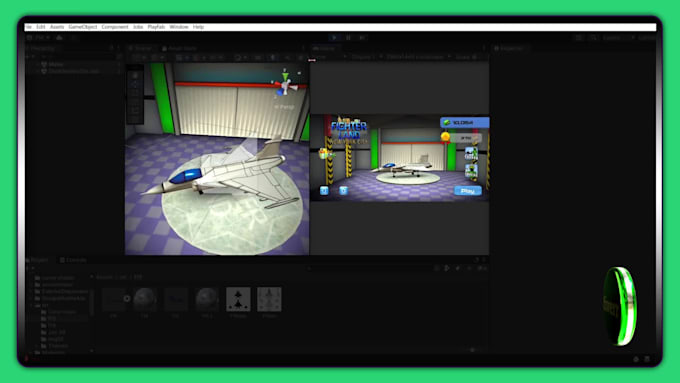Click the Step frame button
Viewport: 680px width, 383px height.
(362, 38)
